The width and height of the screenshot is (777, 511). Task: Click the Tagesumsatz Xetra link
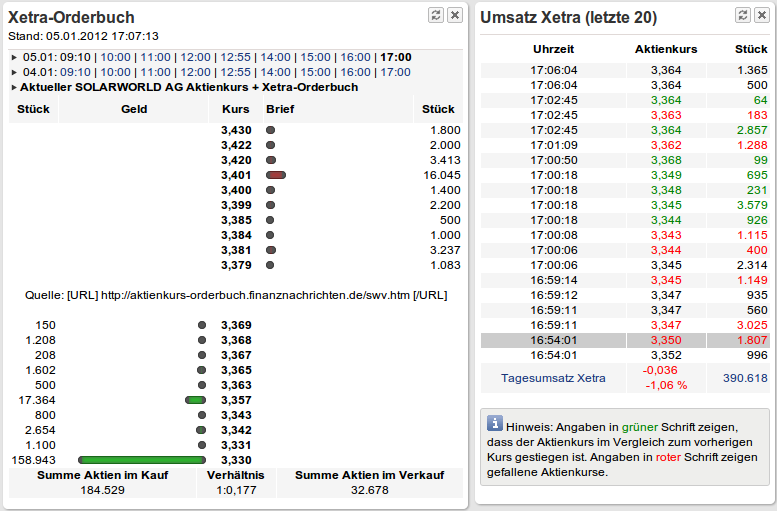coord(553,377)
